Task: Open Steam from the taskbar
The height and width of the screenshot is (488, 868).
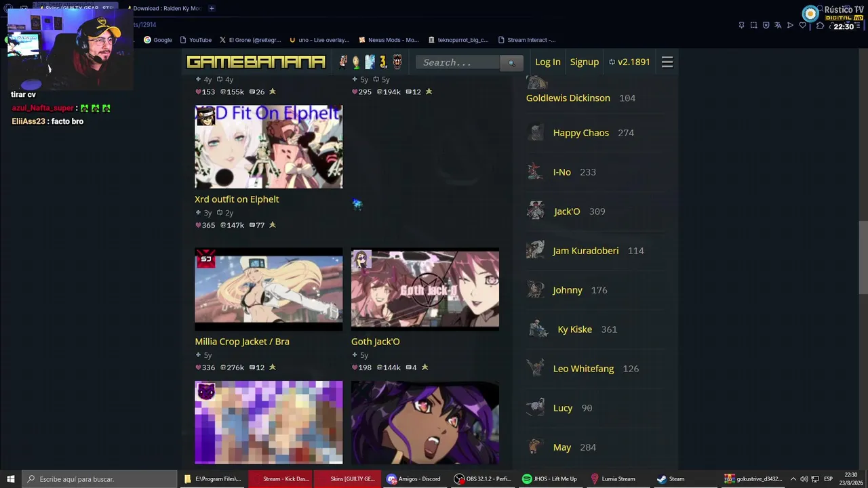Action: point(671,479)
